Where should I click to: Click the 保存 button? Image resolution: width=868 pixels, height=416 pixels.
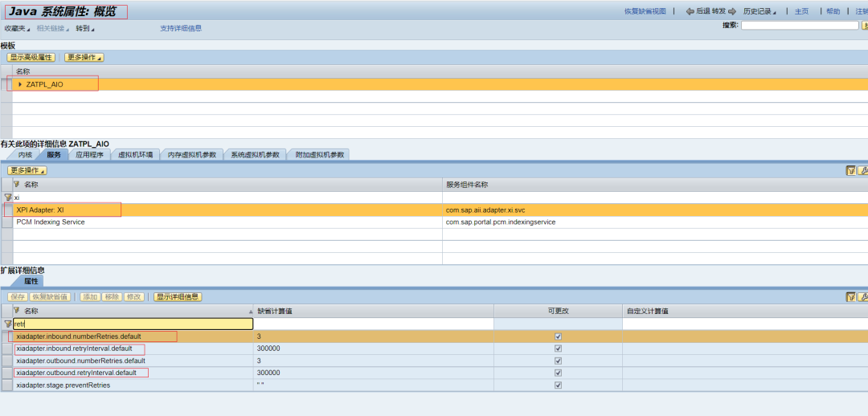(x=18, y=297)
